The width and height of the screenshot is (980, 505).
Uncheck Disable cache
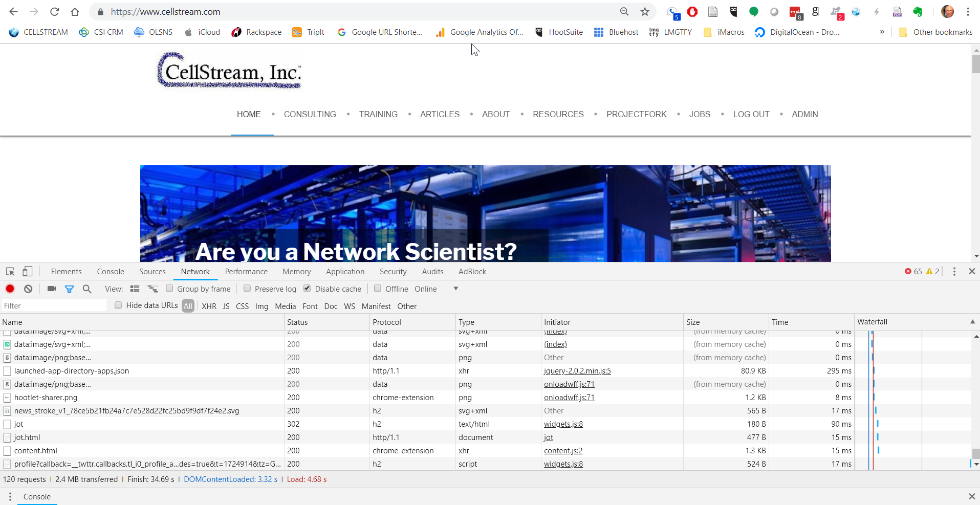(x=307, y=289)
